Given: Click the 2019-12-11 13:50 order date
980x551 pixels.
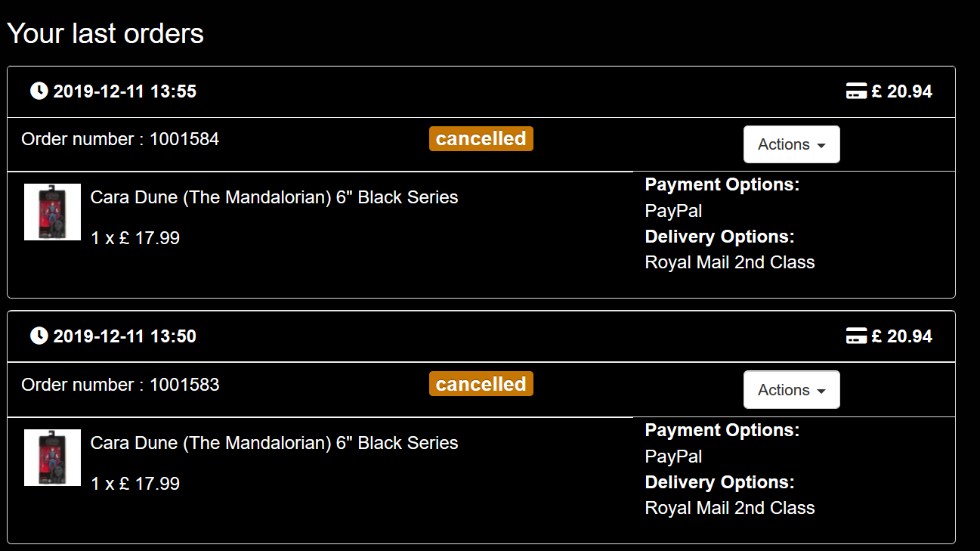Looking at the screenshot, I should (x=125, y=336).
